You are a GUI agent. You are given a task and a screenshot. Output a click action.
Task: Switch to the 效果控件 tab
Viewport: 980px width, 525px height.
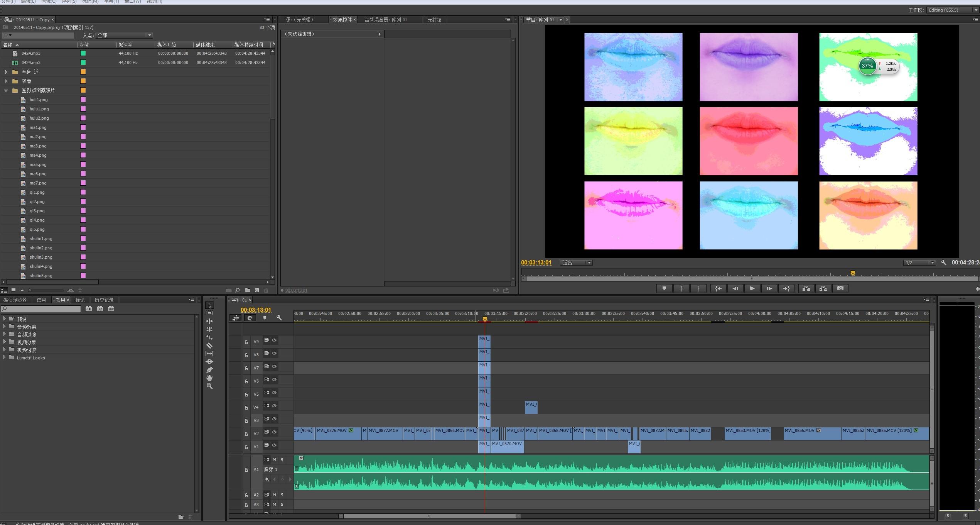click(x=342, y=20)
